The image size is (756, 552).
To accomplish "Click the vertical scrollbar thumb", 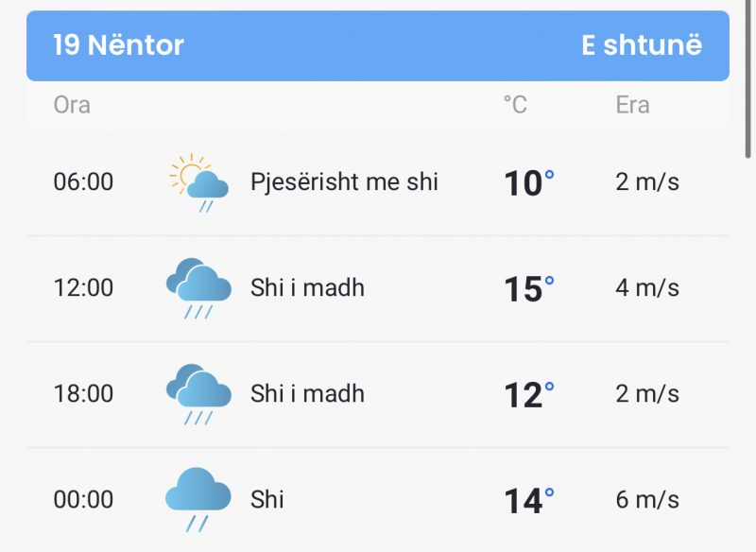I will click(x=747, y=79).
